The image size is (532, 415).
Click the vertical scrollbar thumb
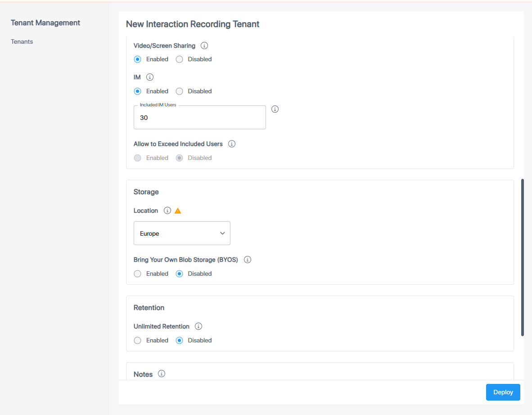(523, 257)
